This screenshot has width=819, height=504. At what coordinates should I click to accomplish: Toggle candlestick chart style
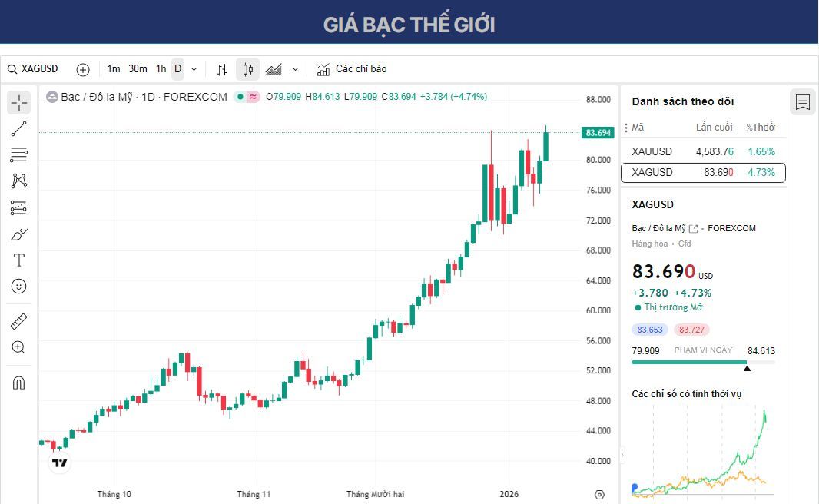[247, 68]
